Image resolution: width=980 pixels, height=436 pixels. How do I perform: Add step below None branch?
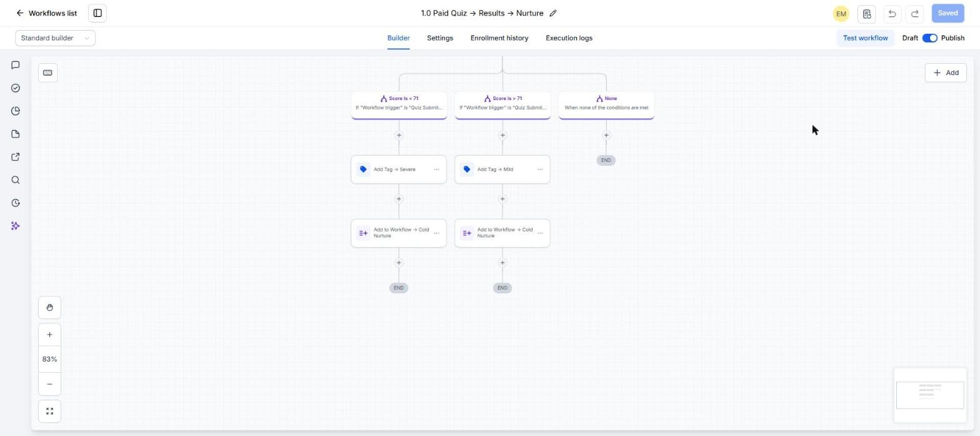606,135
